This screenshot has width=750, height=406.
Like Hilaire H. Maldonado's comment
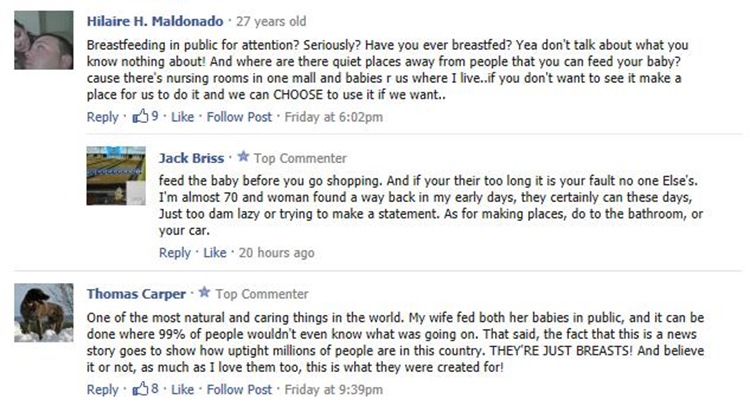point(181,117)
